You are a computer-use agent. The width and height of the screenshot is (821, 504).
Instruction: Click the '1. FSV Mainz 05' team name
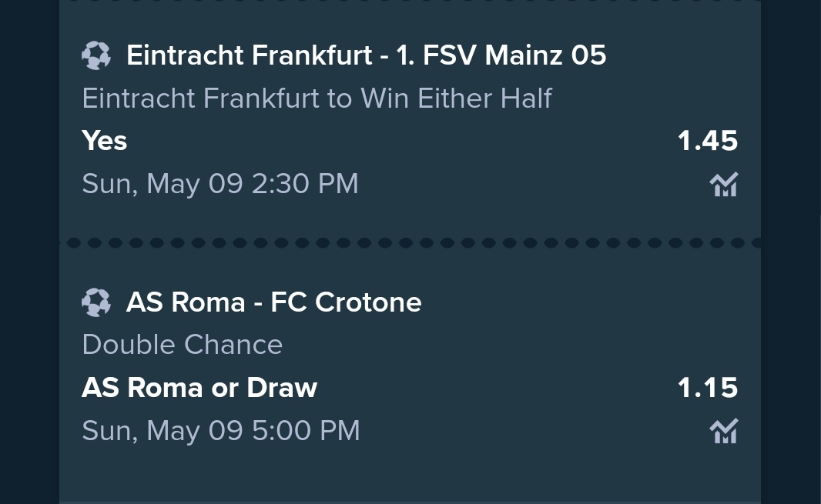(501, 55)
